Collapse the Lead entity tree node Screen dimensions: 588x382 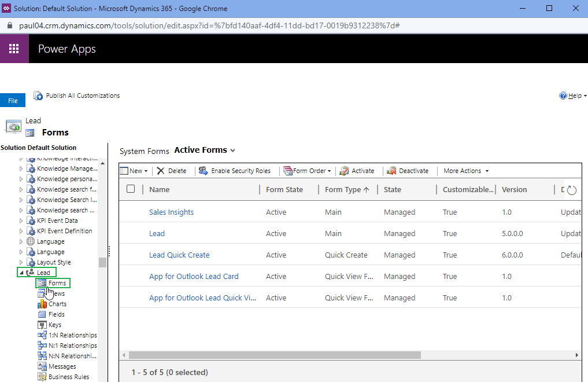pyautogui.click(x=21, y=273)
